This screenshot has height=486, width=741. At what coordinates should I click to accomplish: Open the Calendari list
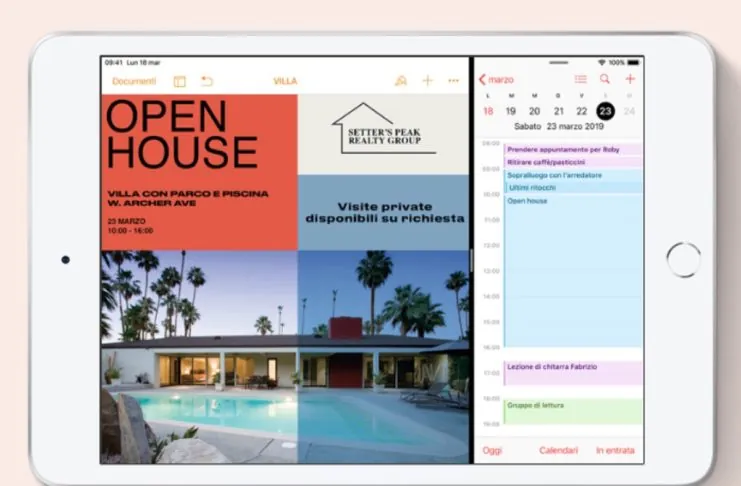click(x=559, y=451)
